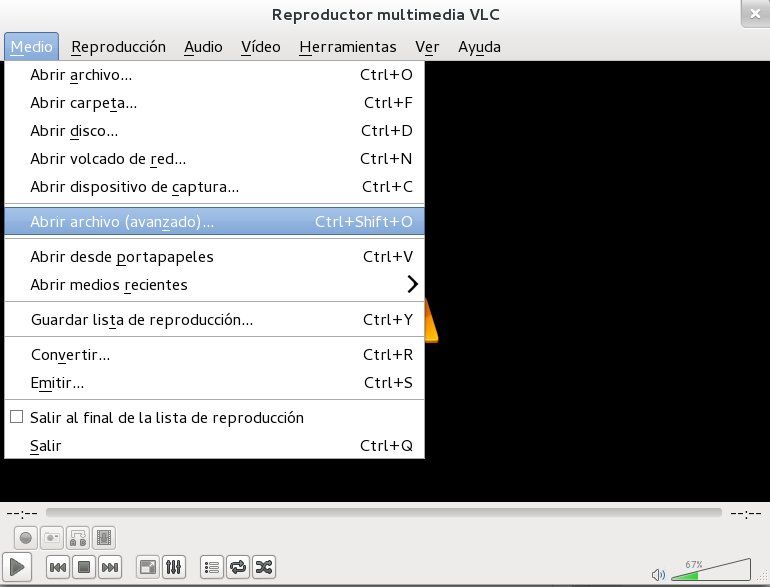Click the Play button
The width and height of the screenshot is (770, 587).
(x=17, y=567)
